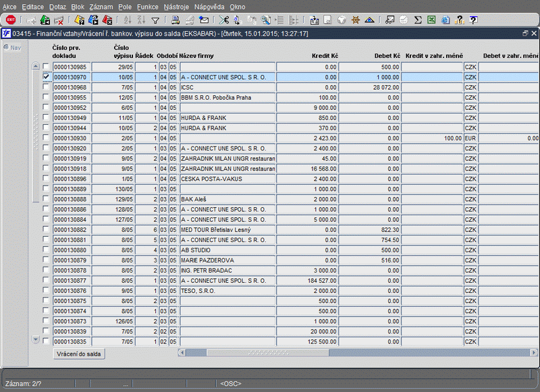Click the EUR currency field
Viewport: 540px width, 392px height.
470,138
